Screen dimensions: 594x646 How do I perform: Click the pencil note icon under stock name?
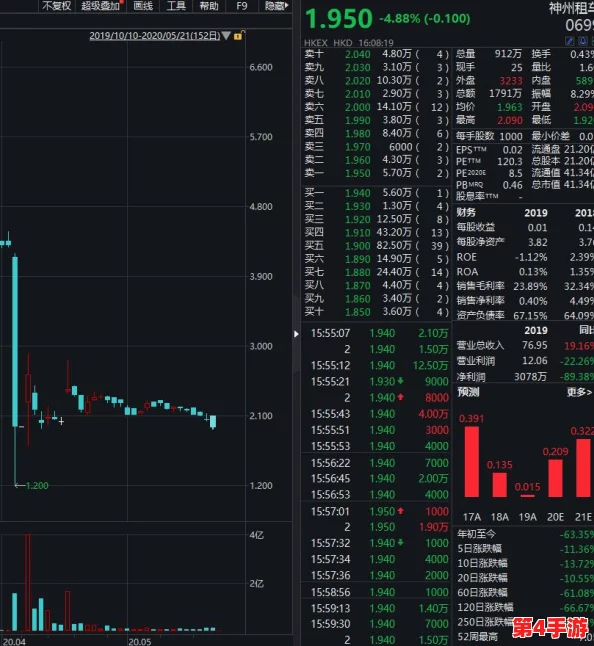coord(570,41)
